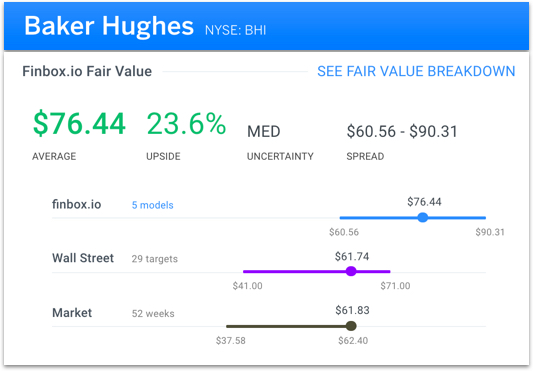The image size is (533, 371).
Task: Click the 23.6% upside figure
Action: 186,123
